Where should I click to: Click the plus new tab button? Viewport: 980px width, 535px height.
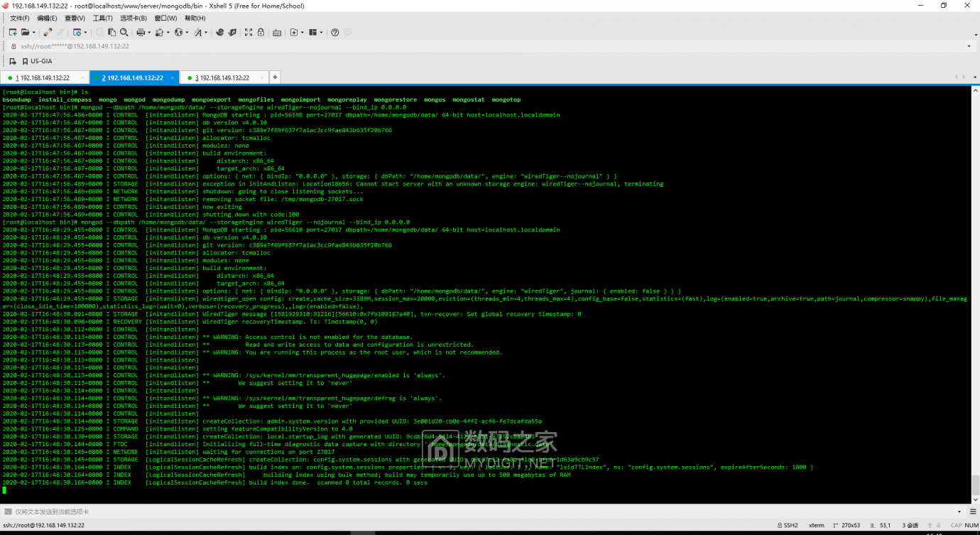pyautogui.click(x=275, y=77)
